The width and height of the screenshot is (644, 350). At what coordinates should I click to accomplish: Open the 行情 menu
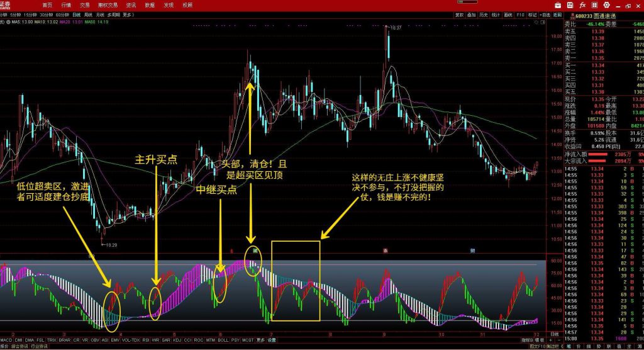pos(65,4)
